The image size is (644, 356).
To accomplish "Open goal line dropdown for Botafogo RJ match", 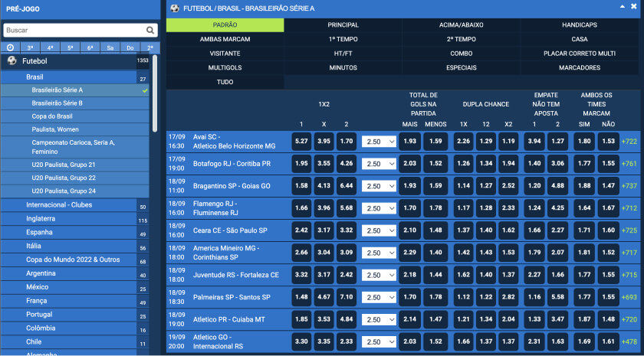I will click(x=379, y=164).
